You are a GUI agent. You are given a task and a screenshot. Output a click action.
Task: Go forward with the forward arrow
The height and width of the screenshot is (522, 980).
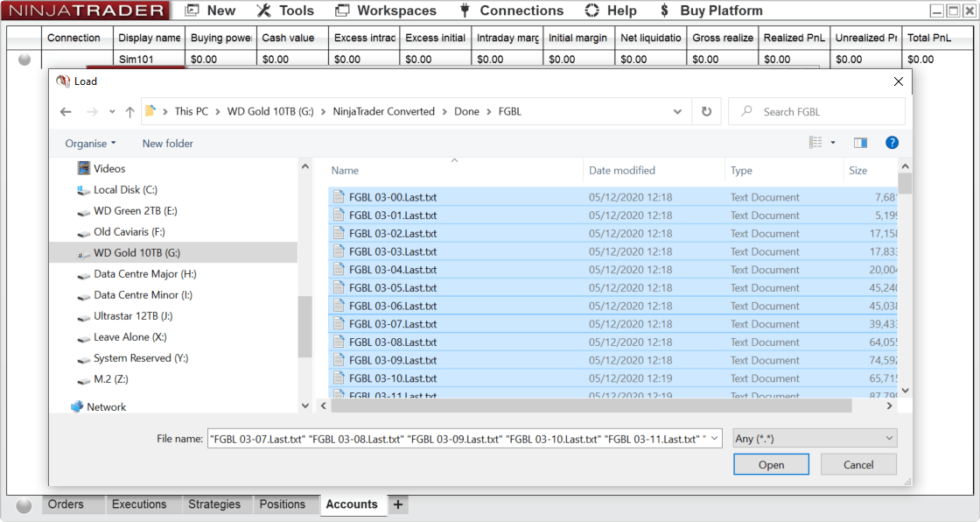pos(92,111)
